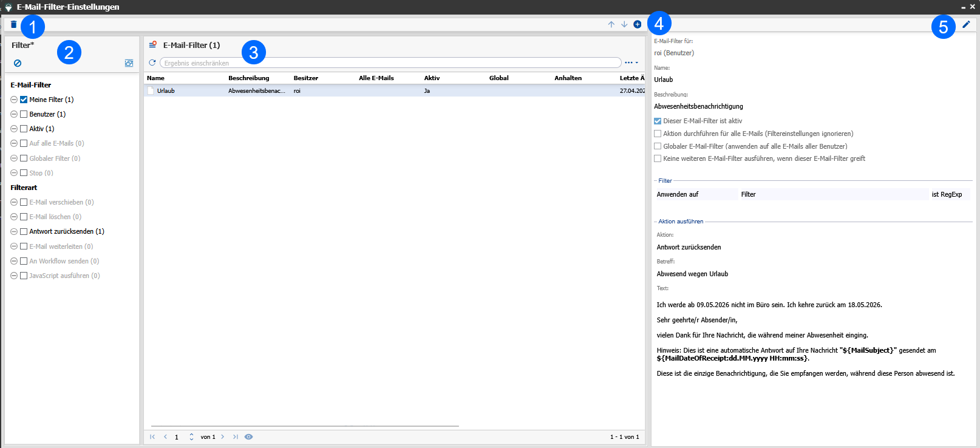Viewport: 980px width, 448px height.
Task: Click the 'Ergebnis einschränken' search field
Action: [x=390, y=63]
